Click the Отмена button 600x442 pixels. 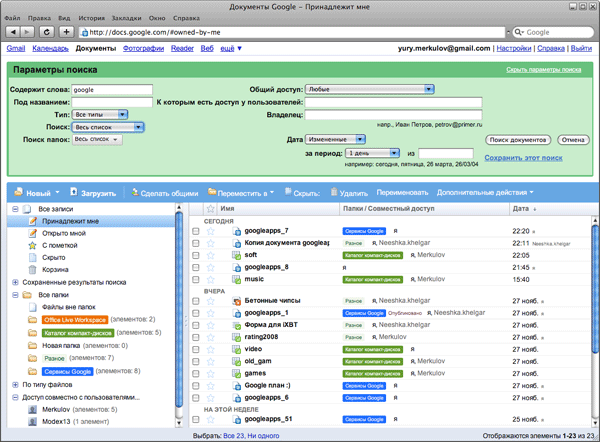point(573,140)
